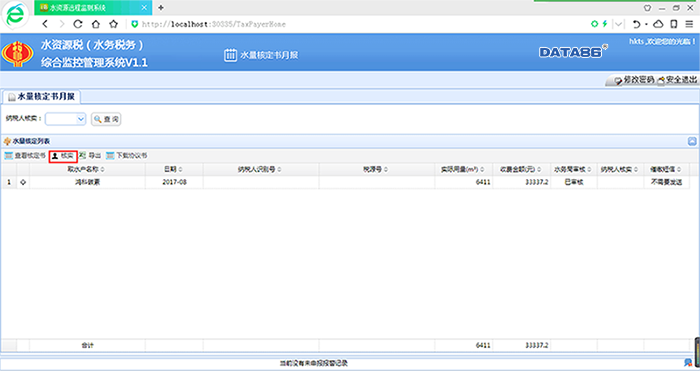Click the 查询 search button

106,119
